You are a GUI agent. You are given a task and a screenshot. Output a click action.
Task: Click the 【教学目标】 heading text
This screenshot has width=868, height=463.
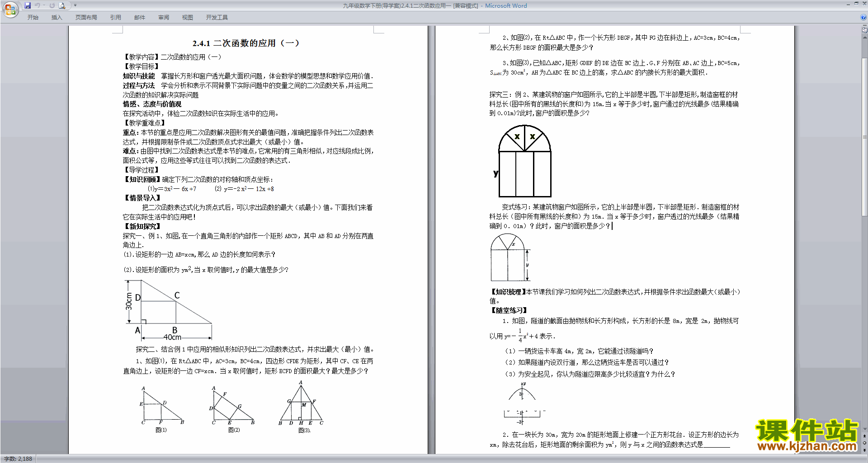click(x=142, y=66)
